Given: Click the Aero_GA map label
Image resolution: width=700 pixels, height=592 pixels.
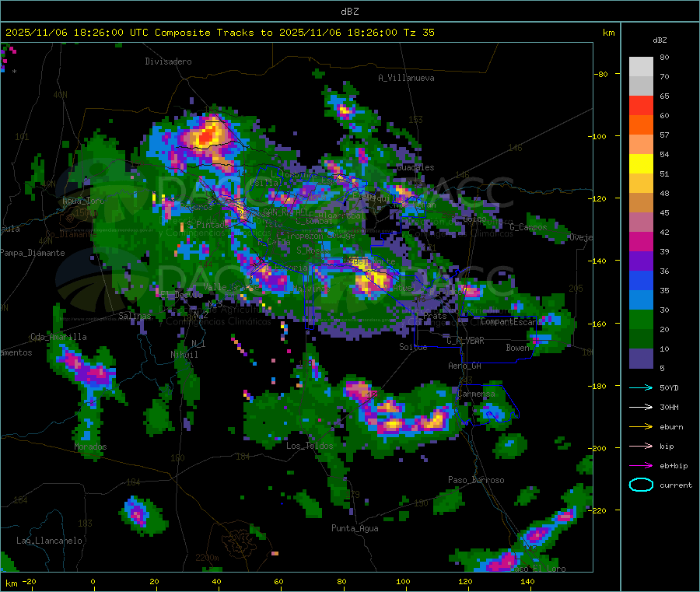Looking at the screenshot, I should tap(465, 366).
